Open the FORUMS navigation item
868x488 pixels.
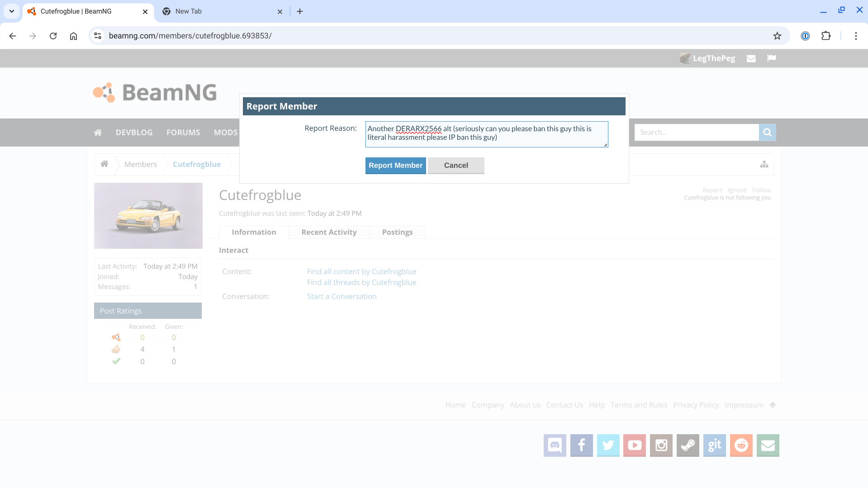(x=183, y=133)
